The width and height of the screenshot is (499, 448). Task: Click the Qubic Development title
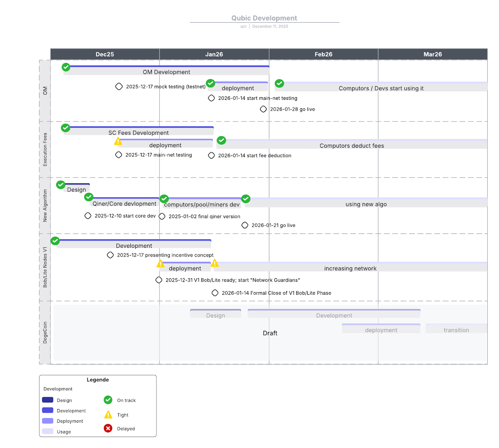[264, 18]
